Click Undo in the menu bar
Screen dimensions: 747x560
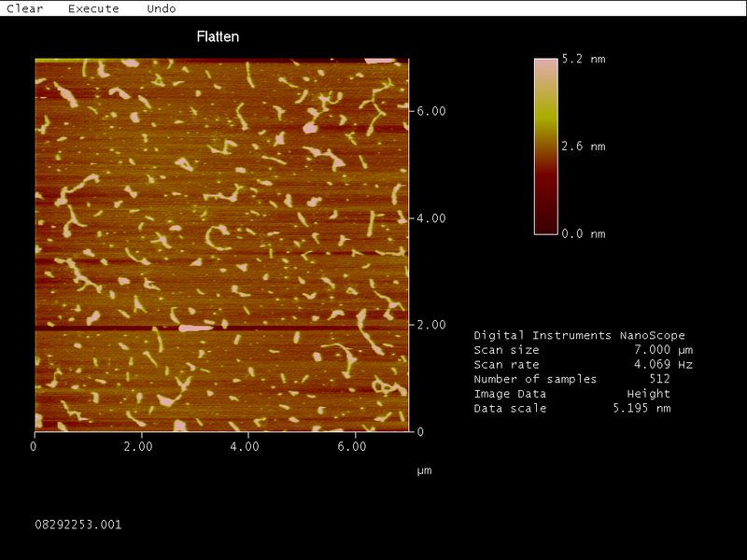coord(161,8)
